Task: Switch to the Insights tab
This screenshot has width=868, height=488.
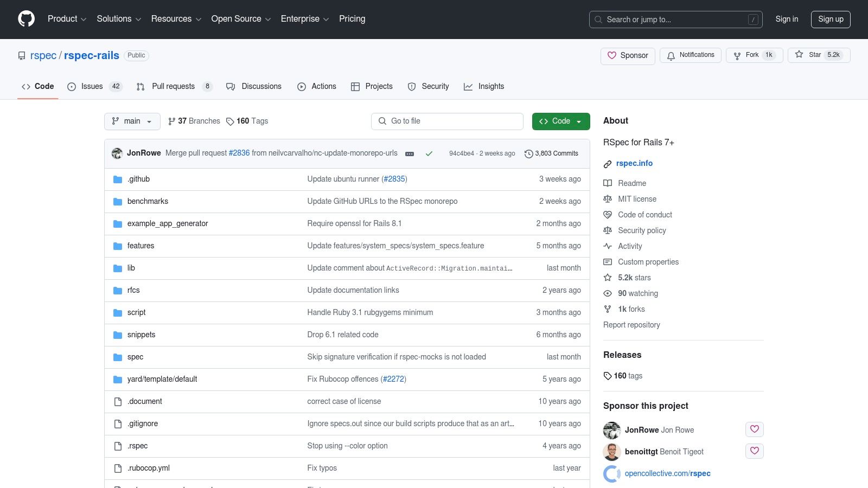Action: pos(484,86)
